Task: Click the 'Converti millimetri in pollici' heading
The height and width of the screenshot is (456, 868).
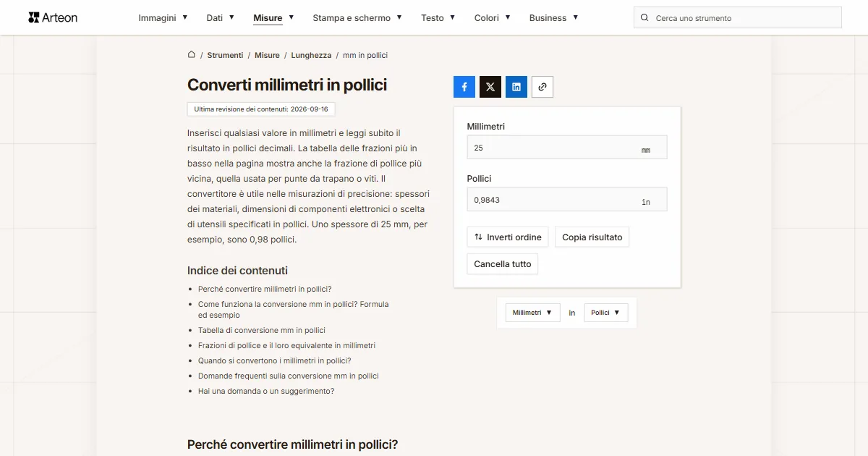Action: click(x=287, y=85)
